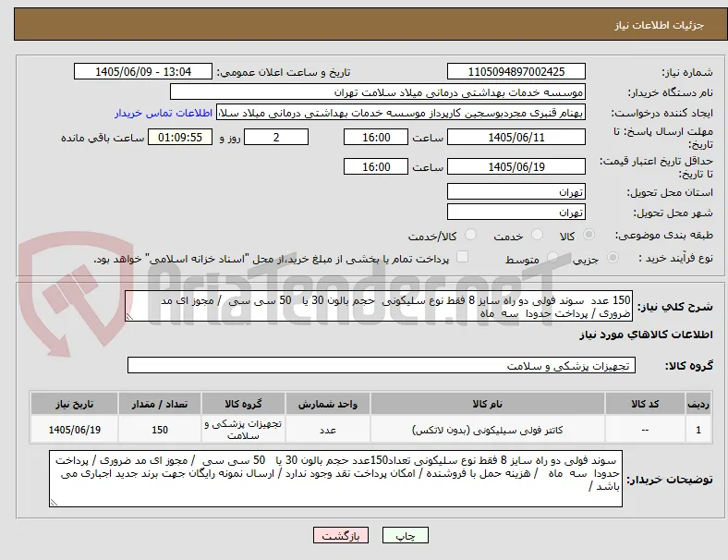The image size is (728, 560).
Task: Click the delivery city field تهران
Action: pyautogui.click(x=516, y=212)
